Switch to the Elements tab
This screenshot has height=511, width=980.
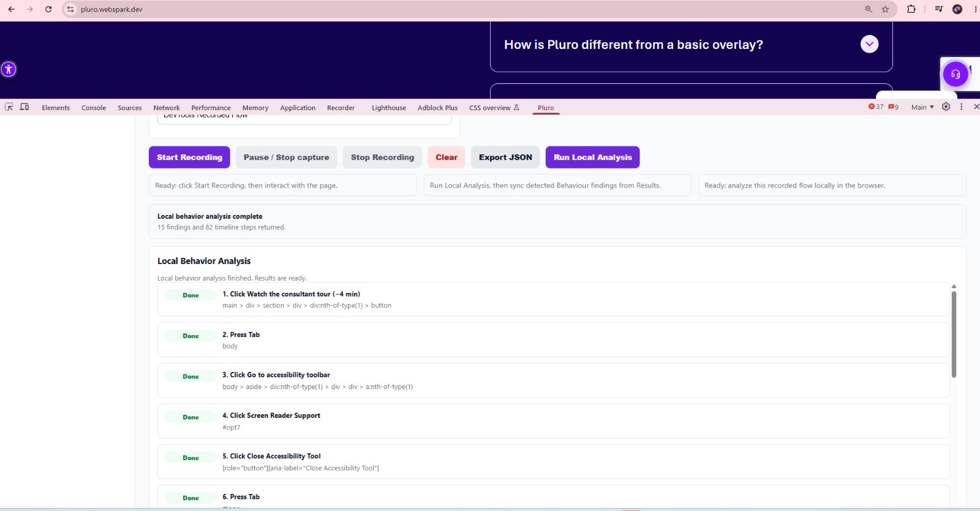(x=56, y=108)
